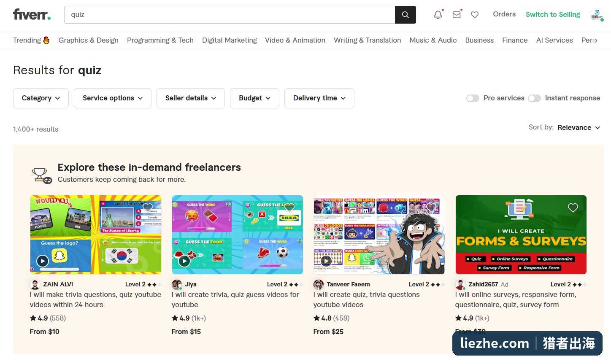The width and height of the screenshot is (611, 364).
Task: Open Finance category
Action: pos(515,40)
